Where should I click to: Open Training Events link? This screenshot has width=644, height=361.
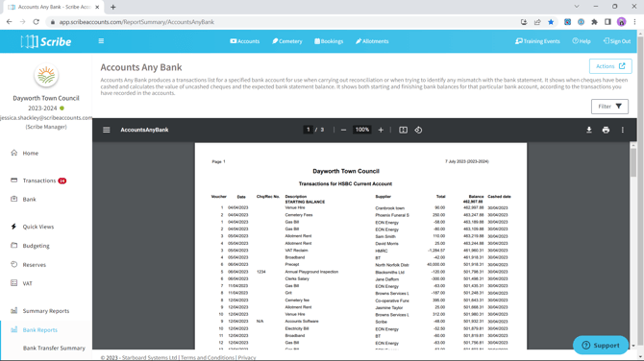537,41
